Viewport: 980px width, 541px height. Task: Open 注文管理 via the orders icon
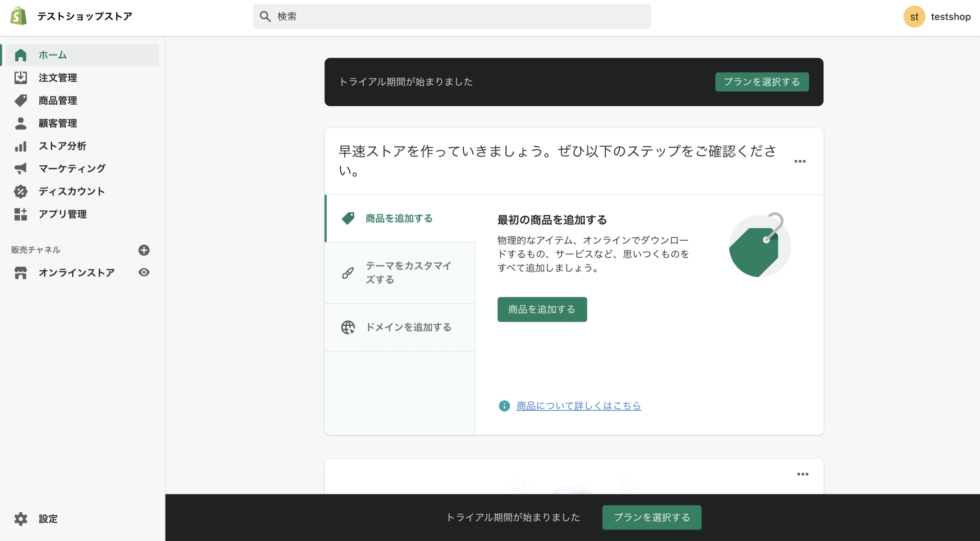(x=21, y=77)
